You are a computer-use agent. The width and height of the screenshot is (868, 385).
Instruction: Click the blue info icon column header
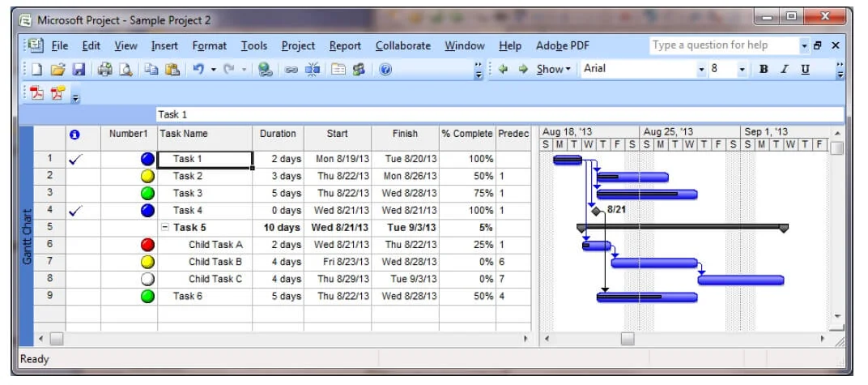[x=74, y=134]
